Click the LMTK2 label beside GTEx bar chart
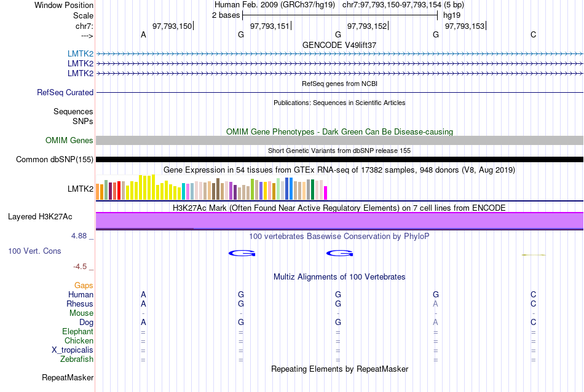The width and height of the screenshot is (584, 392). (81, 189)
